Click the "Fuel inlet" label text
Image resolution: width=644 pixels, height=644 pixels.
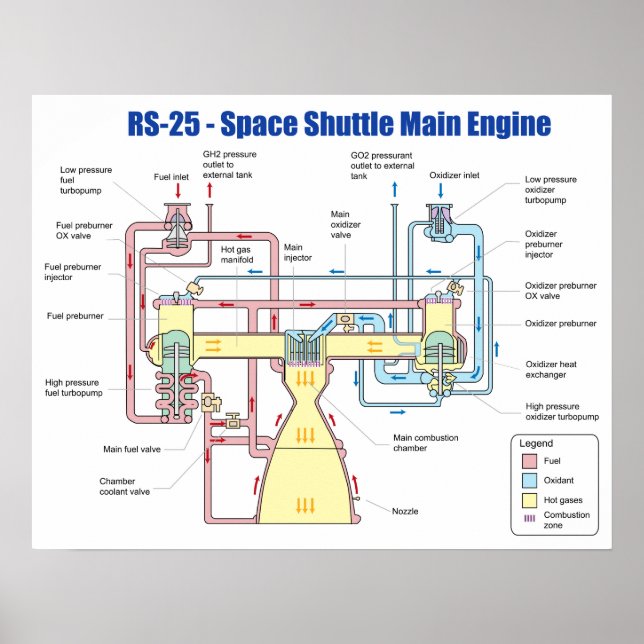(171, 177)
